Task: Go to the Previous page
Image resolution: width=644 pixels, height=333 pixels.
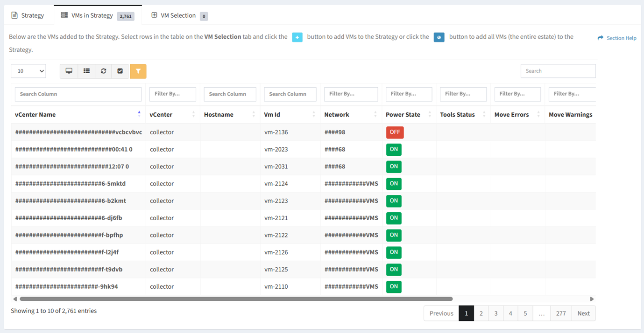Action: click(441, 313)
